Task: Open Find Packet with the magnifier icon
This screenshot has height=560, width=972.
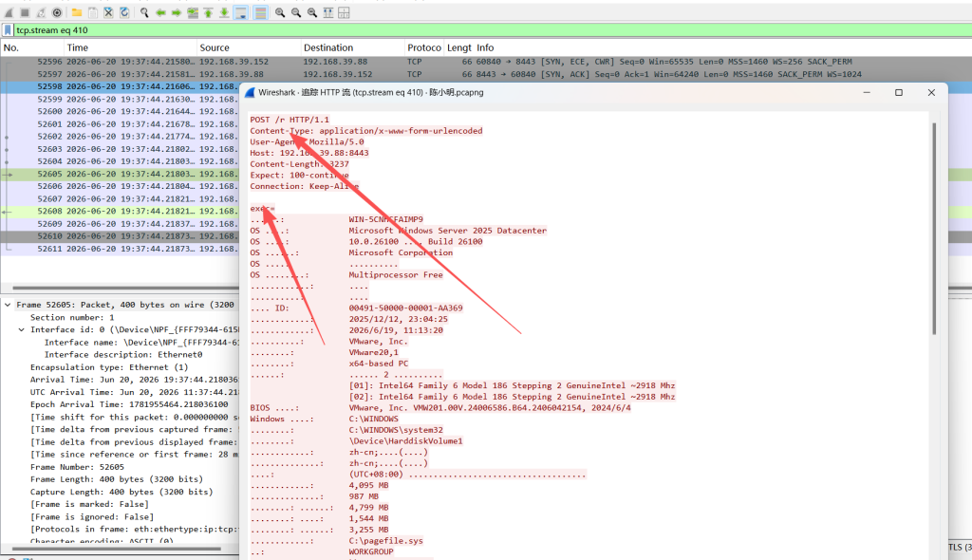Action: click(x=144, y=12)
